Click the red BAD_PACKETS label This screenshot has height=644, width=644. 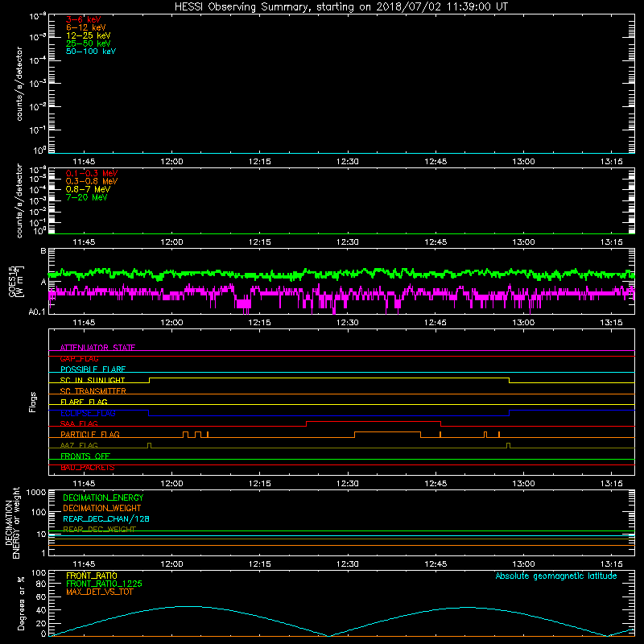88,468
